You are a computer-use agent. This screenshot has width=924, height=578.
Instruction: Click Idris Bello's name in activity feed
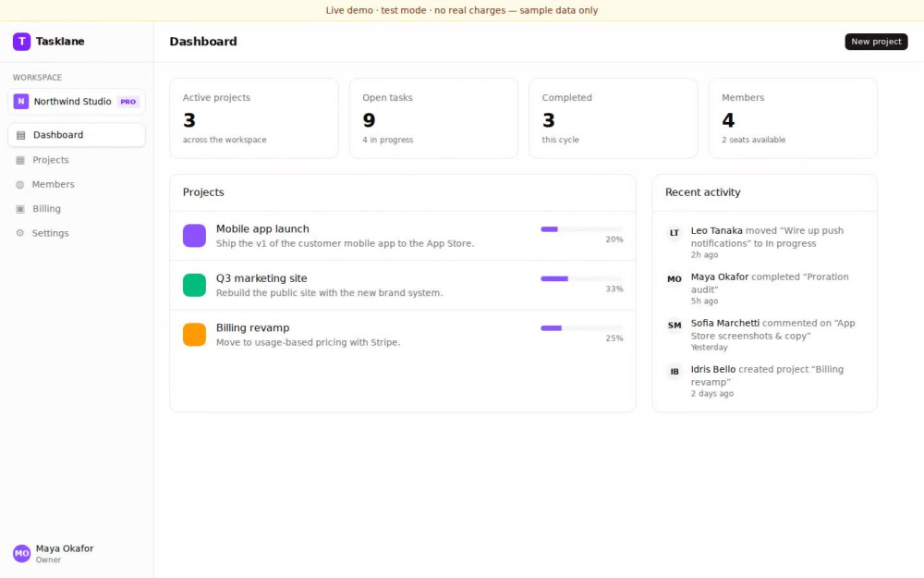[713, 369]
